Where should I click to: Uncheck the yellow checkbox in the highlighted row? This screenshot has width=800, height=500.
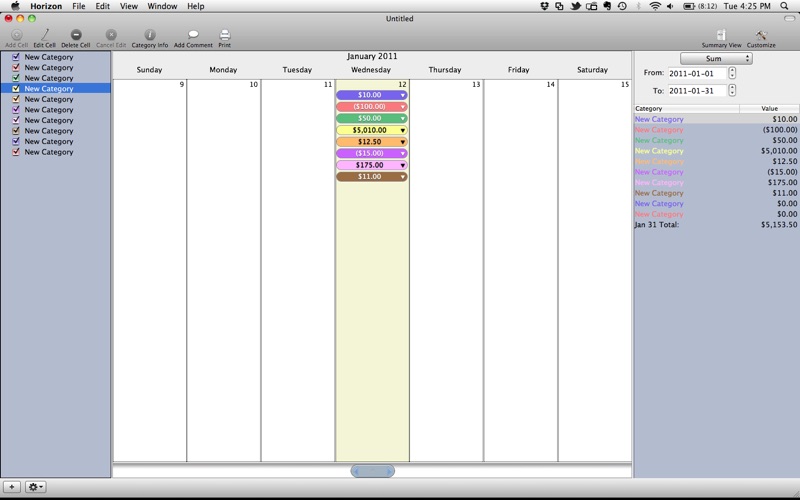coord(16,89)
